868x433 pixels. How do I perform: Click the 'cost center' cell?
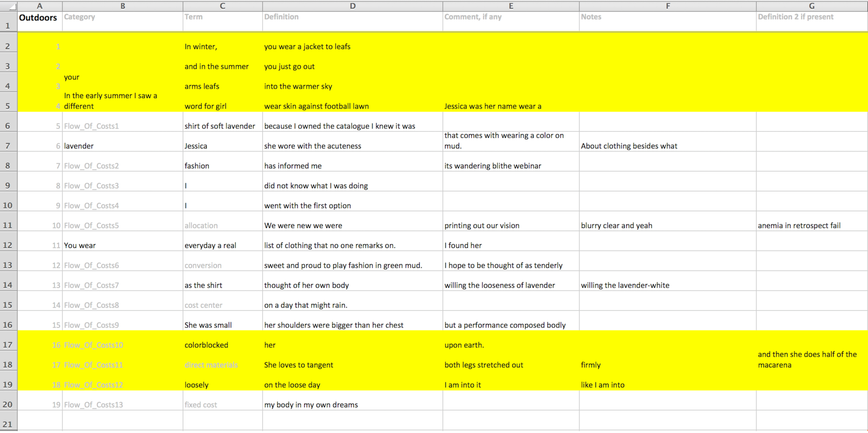223,301
